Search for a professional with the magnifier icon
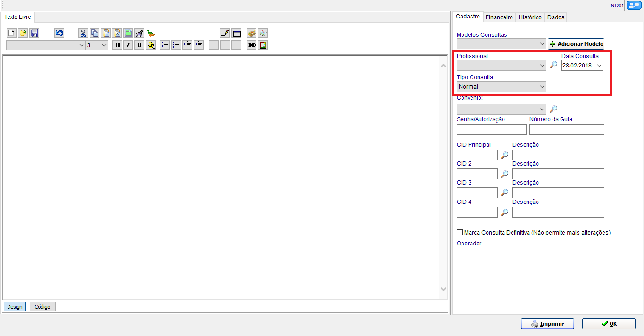Screen dimensions: 644x336 coord(553,65)
